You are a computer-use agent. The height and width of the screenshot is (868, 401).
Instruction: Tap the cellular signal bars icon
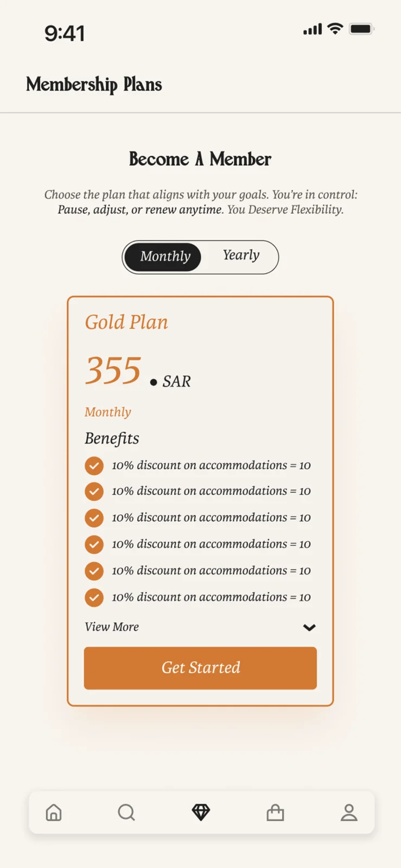click(x=313, y=29)
